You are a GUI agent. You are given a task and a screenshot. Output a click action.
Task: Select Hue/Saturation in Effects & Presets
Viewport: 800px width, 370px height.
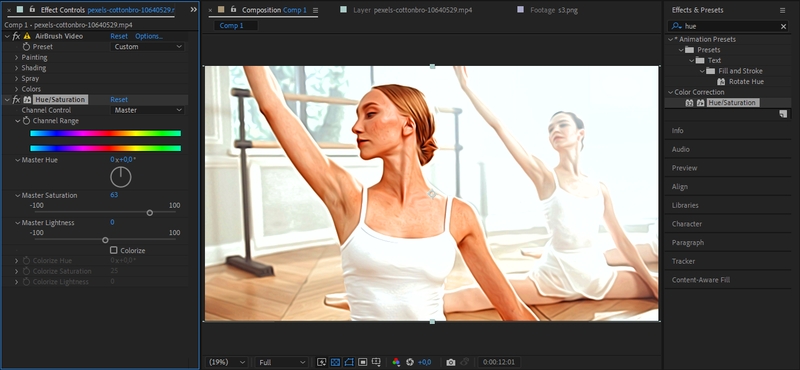click(732, 103)
